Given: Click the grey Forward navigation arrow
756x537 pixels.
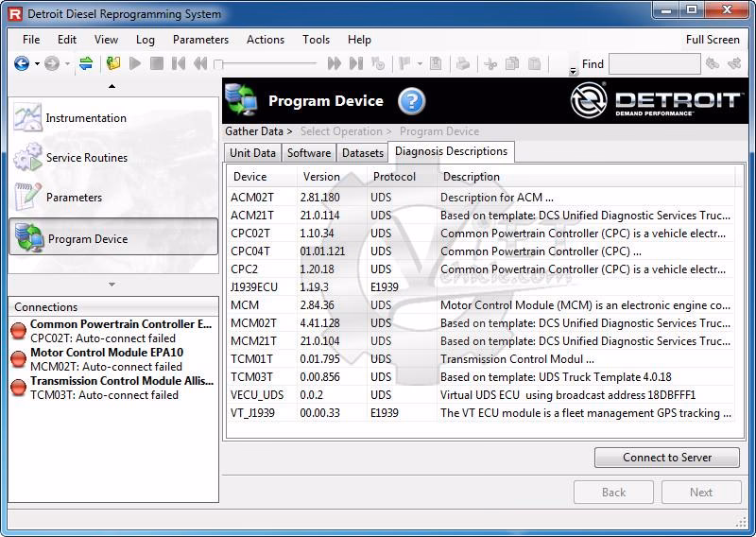Looking at the screenshot, I should [x=52, y=63].
